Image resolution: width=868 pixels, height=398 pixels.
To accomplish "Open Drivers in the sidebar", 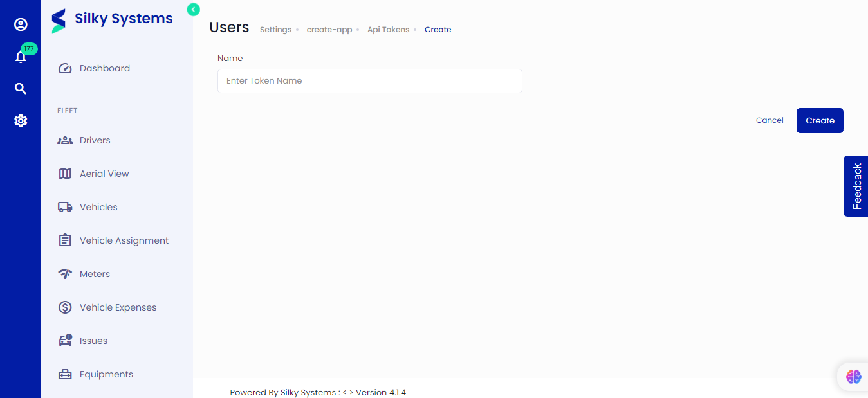I will pos(95,140).
